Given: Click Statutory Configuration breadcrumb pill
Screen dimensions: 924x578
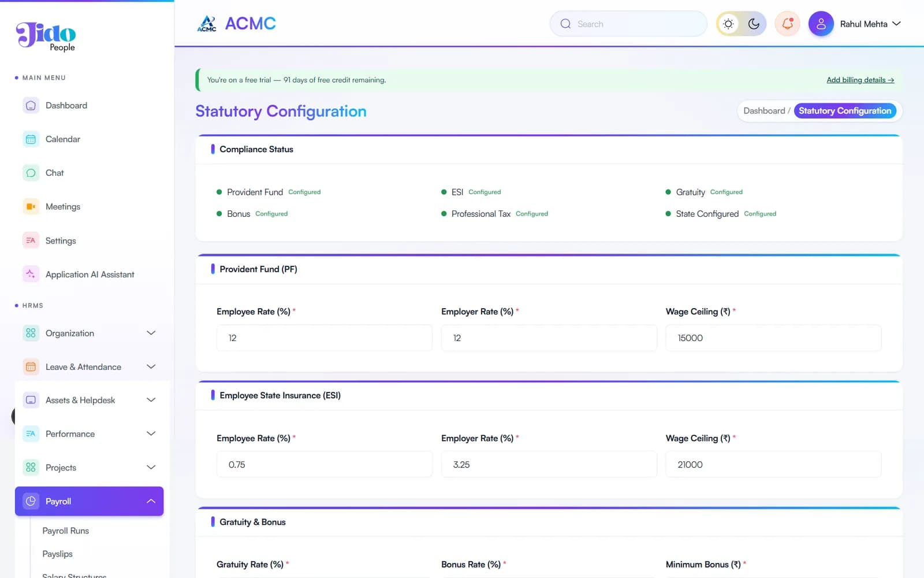Looking at the screenshot, I should click(x=845, y=111).
